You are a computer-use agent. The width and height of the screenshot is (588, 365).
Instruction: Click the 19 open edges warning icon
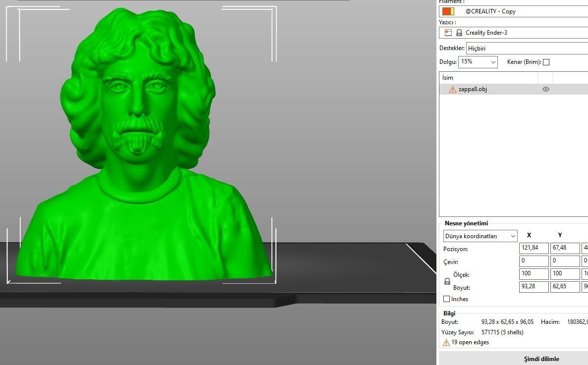446,343
